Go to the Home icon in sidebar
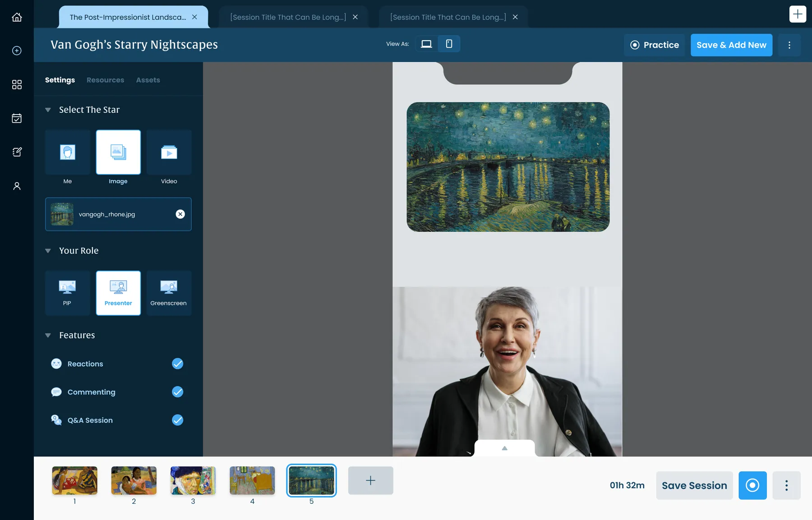 (17, 17)
